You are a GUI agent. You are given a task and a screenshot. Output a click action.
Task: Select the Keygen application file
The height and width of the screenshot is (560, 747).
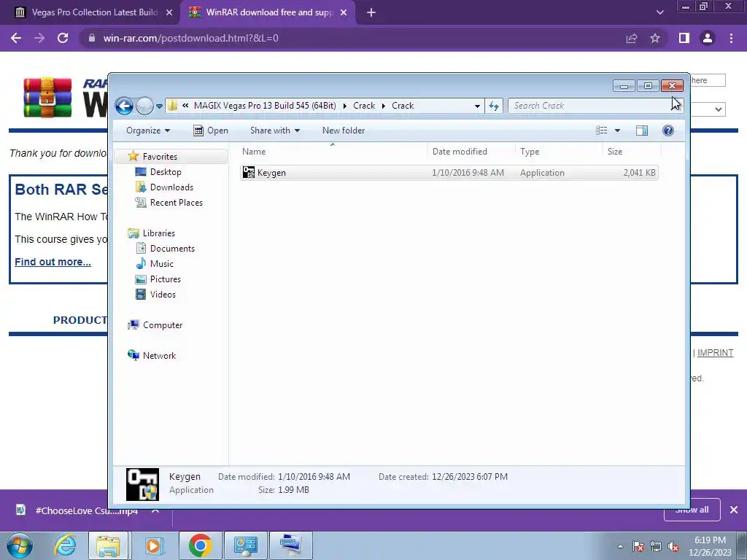point(449,173)
